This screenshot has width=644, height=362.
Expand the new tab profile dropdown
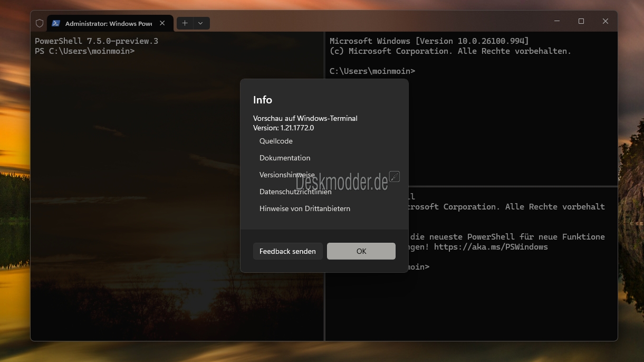coord(201,23)
